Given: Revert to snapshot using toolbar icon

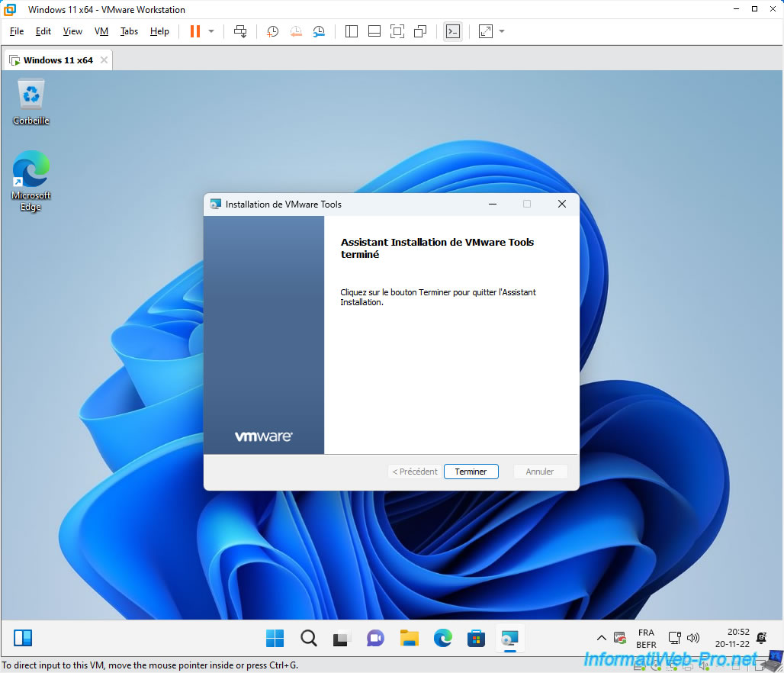Looking at the screenshot, I should click(x=296, y=31).
